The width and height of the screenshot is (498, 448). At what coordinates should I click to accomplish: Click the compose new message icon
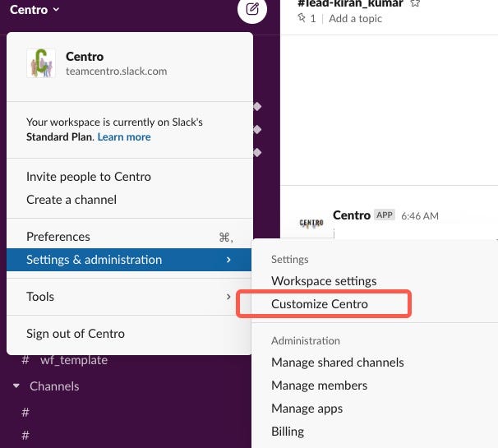[252, 9]
